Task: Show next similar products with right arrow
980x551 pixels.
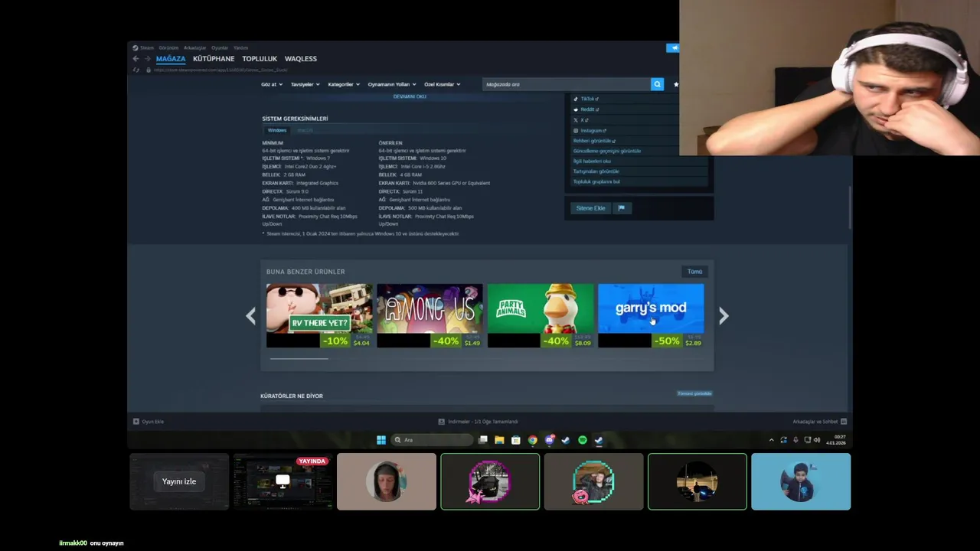Action: click(724, 316)
